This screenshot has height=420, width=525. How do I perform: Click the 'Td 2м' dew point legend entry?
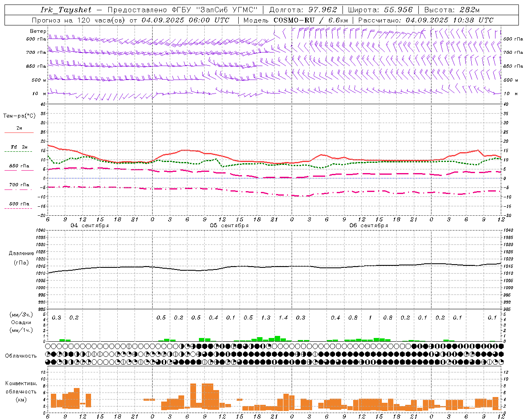[x=19, y=147]
